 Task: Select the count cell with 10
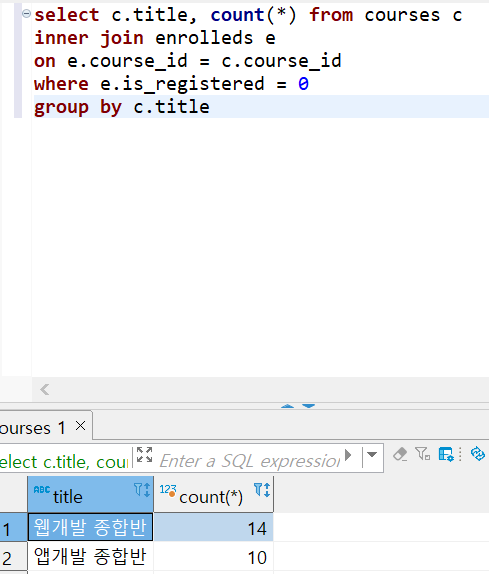tap(214, 556)
